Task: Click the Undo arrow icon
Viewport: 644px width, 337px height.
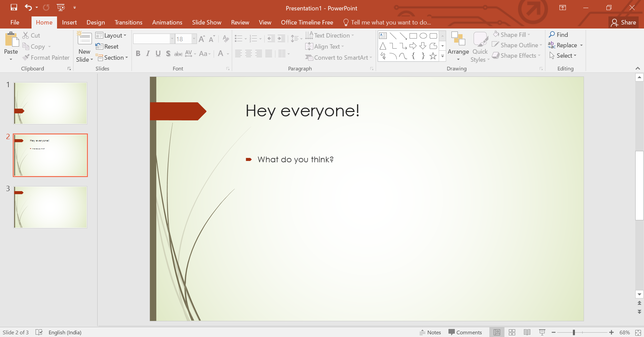Action: [x=28, y=7]
